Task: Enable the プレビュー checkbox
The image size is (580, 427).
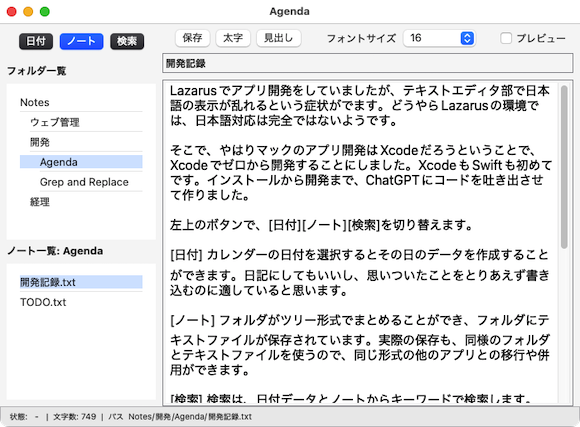Action: pos(506,38)
